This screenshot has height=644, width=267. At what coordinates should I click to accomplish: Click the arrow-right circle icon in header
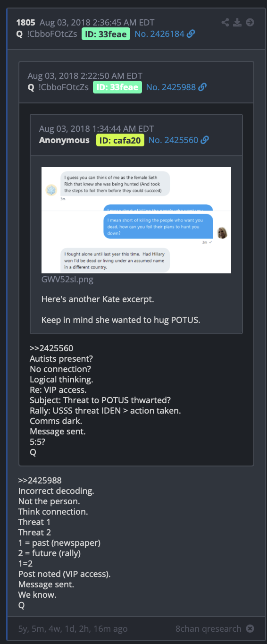(x=250, y=22)
